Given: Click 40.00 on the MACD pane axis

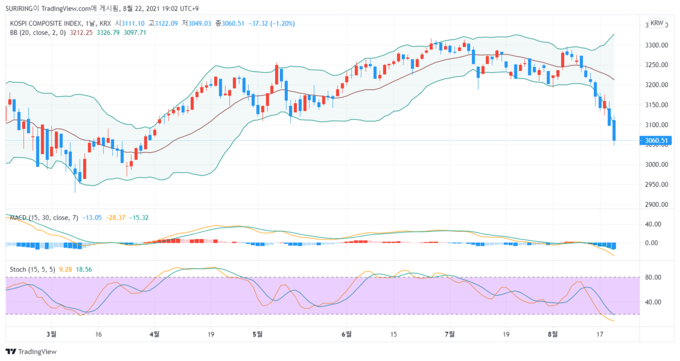Looking at the screenshot, I should 653,224.
